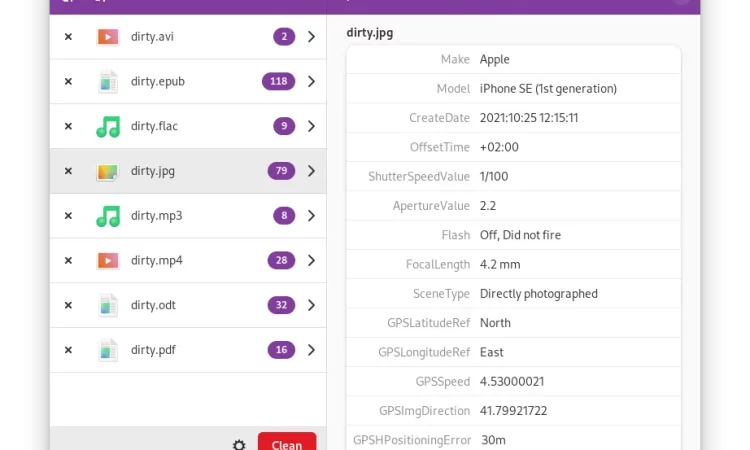
Task: Open dirty.pdf details with its chevron
Action: coord(311,350)
